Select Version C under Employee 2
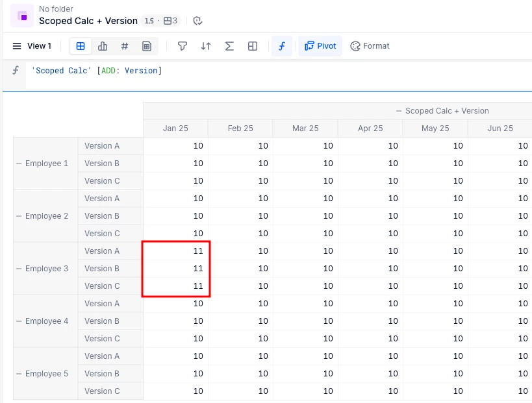 pos(110,234)
